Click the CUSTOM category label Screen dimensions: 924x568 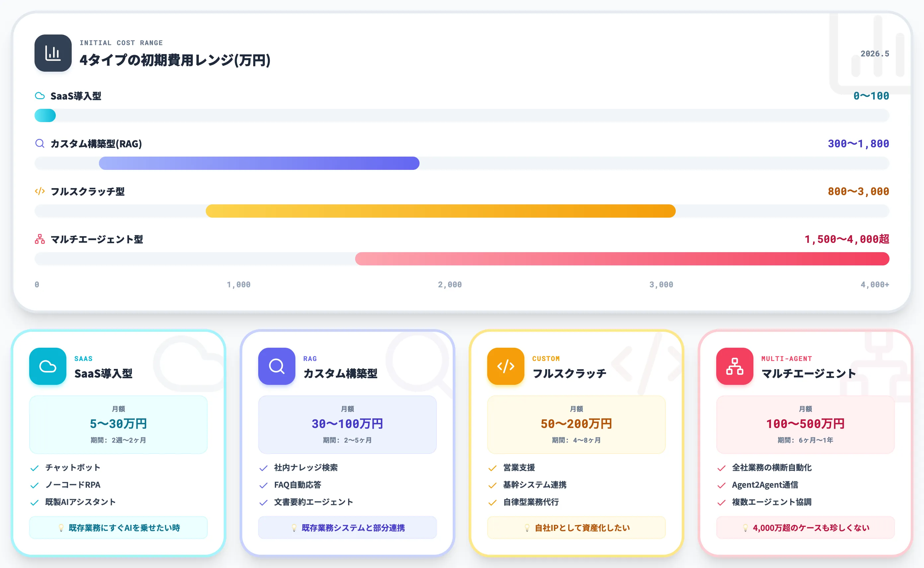point(546,359)
